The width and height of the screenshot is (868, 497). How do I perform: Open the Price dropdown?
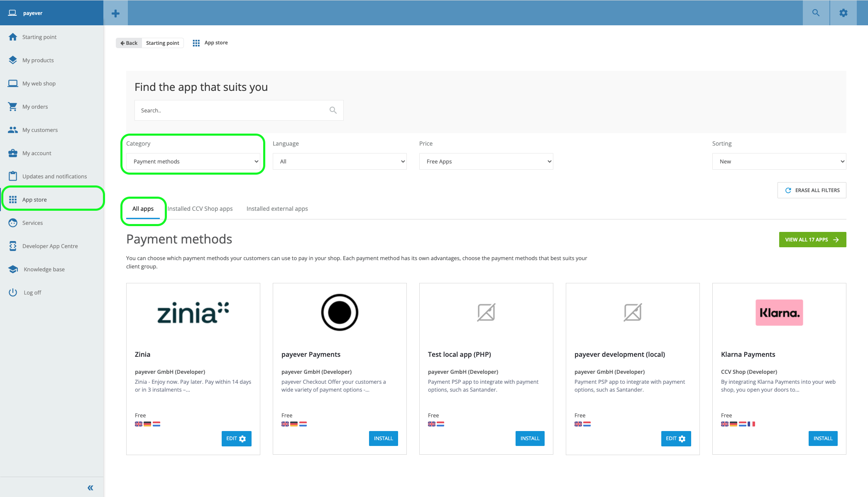pyautogui.click(x=486, y=161)
